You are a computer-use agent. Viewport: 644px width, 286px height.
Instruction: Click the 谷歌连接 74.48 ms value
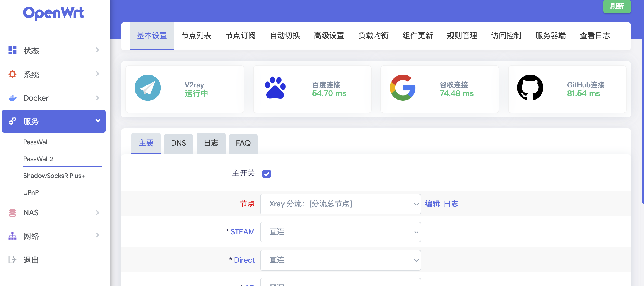(x=456, y=93)
